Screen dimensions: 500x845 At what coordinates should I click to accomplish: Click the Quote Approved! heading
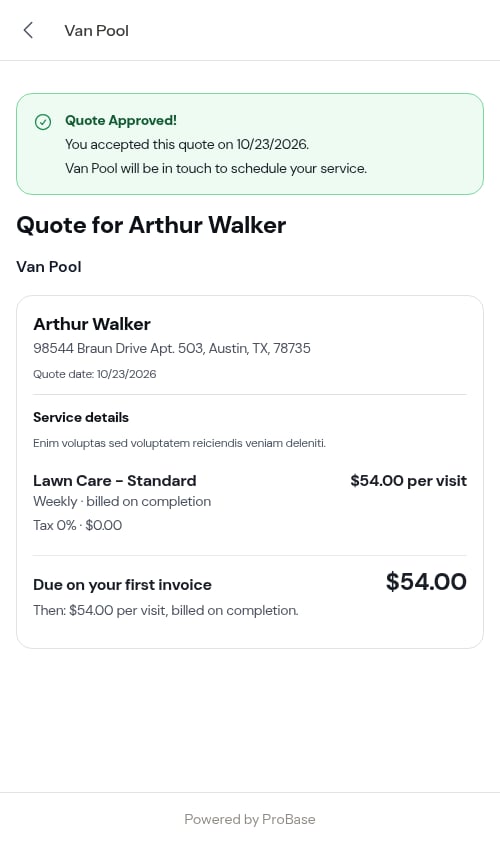coord(121,120)
